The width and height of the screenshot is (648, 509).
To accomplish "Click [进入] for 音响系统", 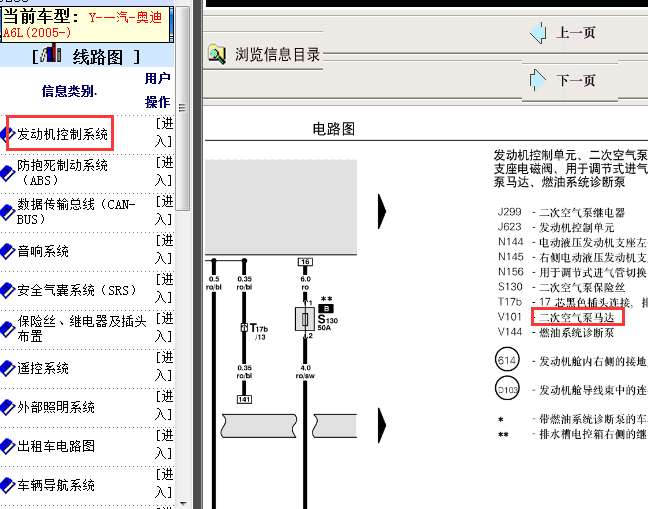I will point(164,249).
